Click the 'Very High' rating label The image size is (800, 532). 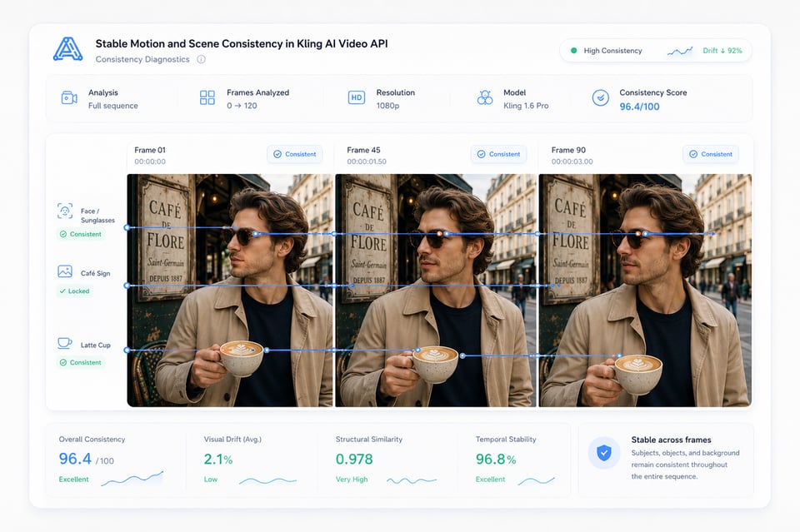352,480
